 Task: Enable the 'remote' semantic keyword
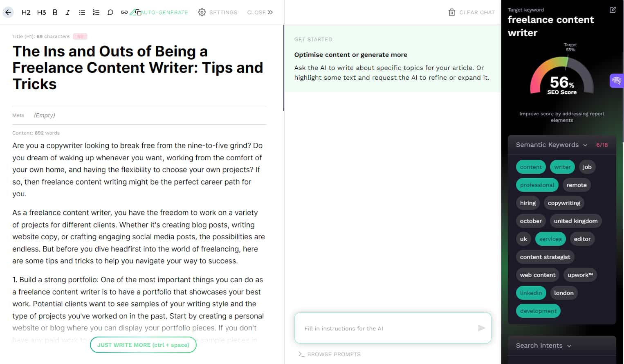577,185
